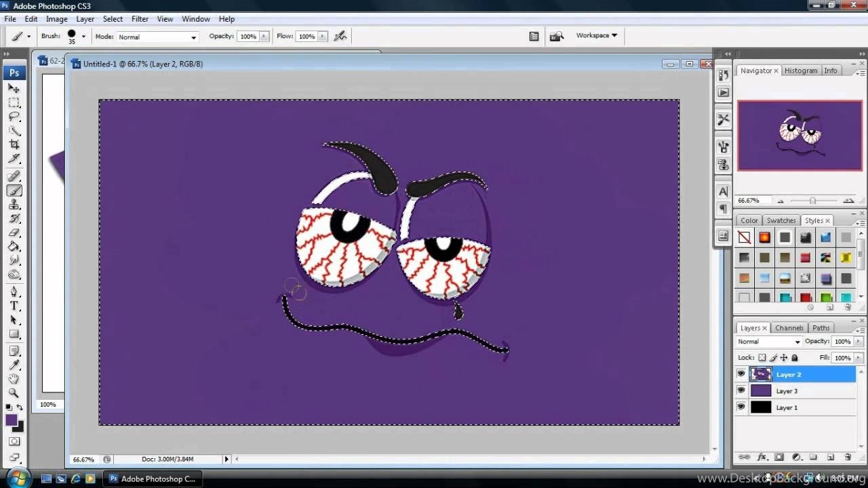This screenshot has height=488, width=868.
Task: Select the Rectangular Marquee tool
Action: (x=14, y=102)
